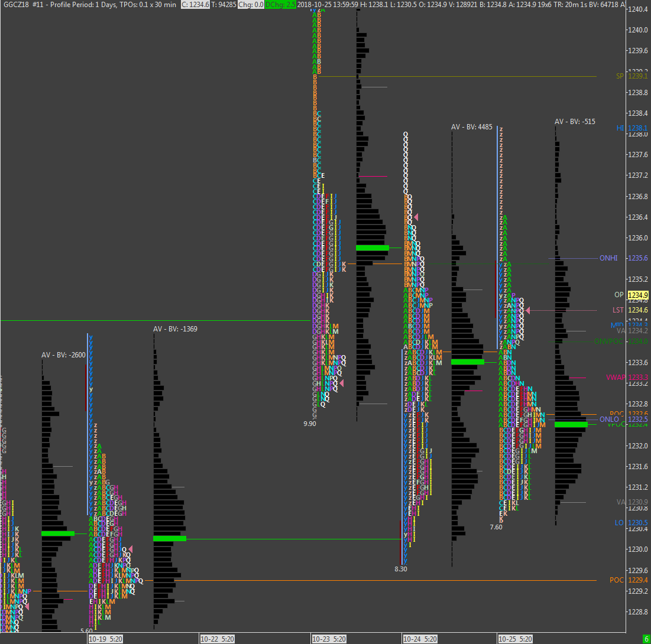Click the 'AV - BV: -2600' label

click(x=63, y=355)
